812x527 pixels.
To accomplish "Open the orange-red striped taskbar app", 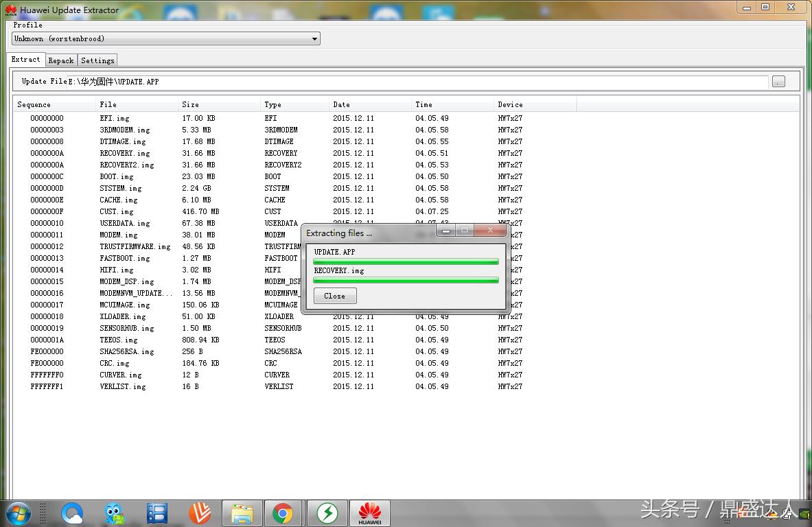I will (200, 513).
